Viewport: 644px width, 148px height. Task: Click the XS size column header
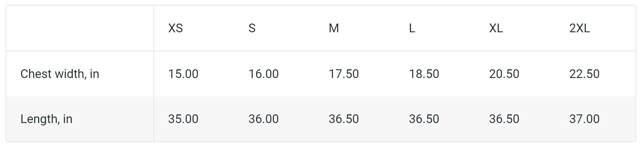click(x=175, y=28)
